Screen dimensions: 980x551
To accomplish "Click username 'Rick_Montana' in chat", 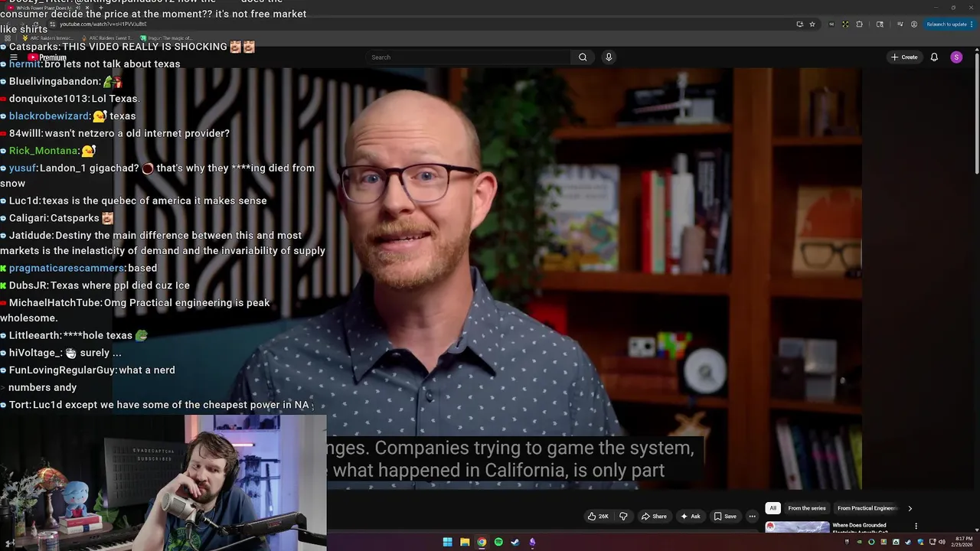I will coord(43,151).
